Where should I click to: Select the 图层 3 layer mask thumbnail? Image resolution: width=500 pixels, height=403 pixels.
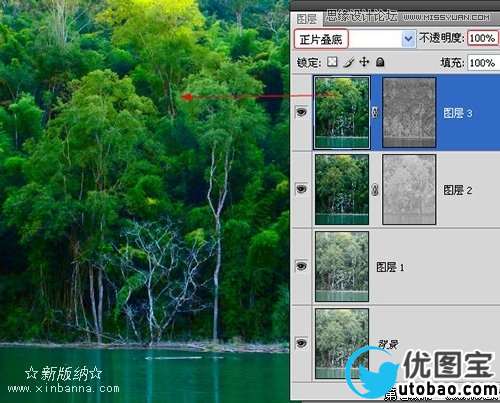[409, 112]
